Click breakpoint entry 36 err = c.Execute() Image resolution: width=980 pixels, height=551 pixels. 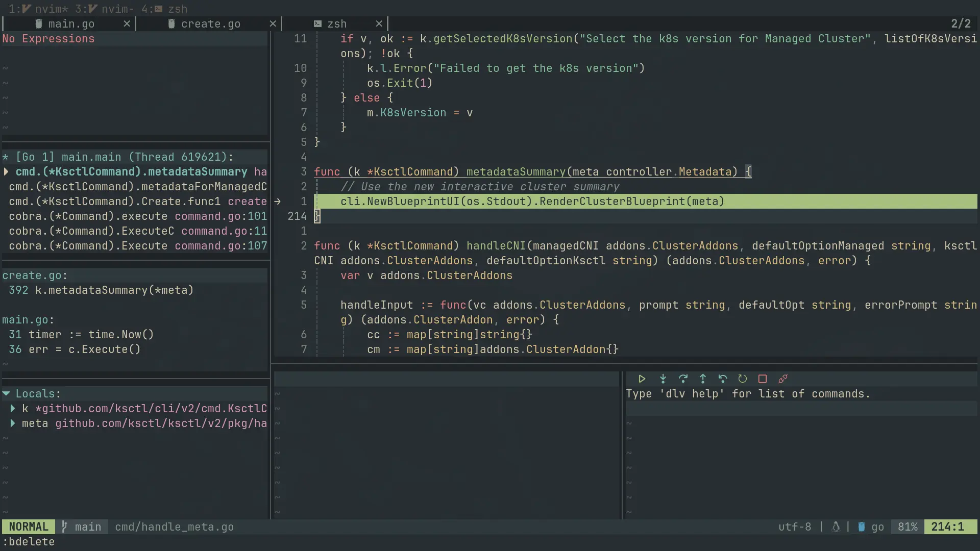tap(75, 349)
